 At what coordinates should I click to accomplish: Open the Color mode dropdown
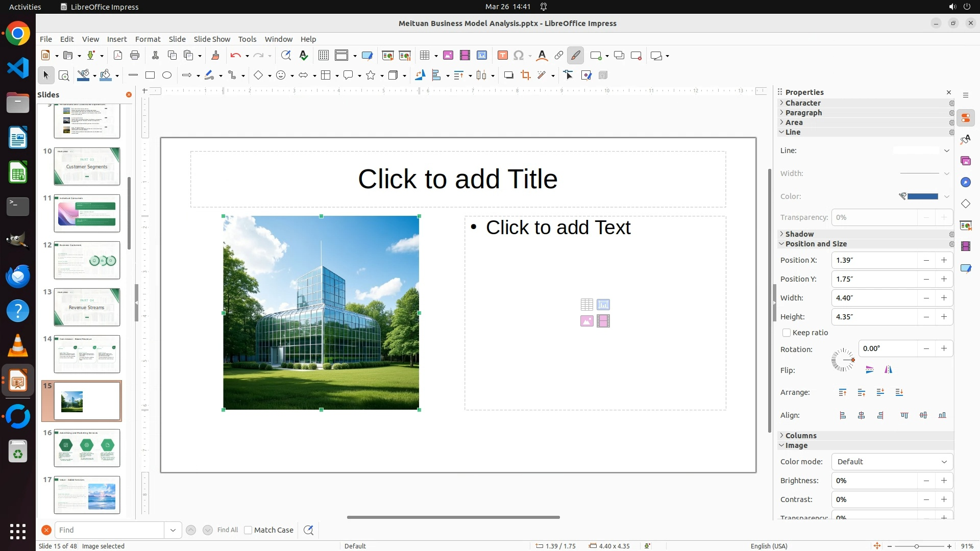click(x=892, y=462)
